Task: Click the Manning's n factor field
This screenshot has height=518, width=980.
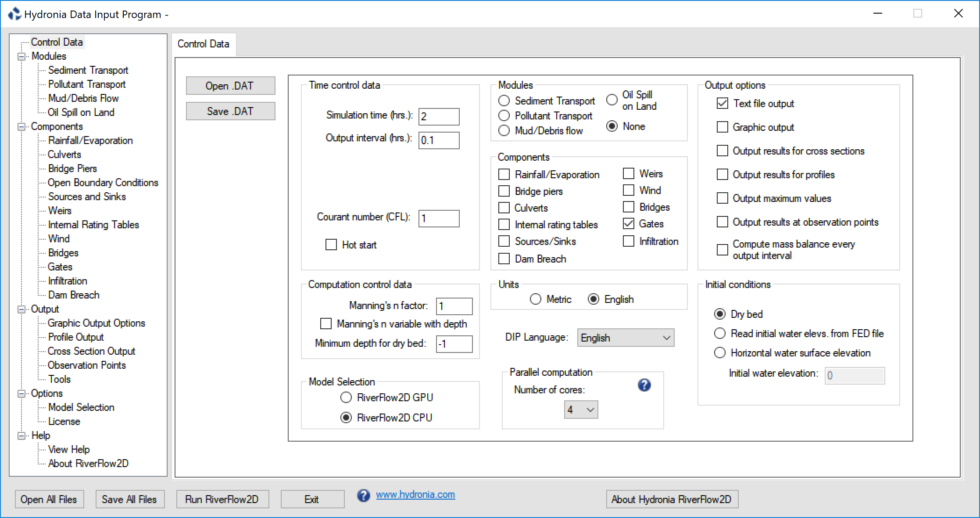Action: pos(454,306)
